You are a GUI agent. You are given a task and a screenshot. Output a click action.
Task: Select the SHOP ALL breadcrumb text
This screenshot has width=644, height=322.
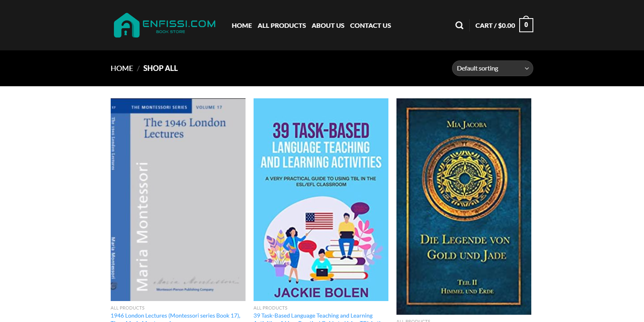point(161,69)
